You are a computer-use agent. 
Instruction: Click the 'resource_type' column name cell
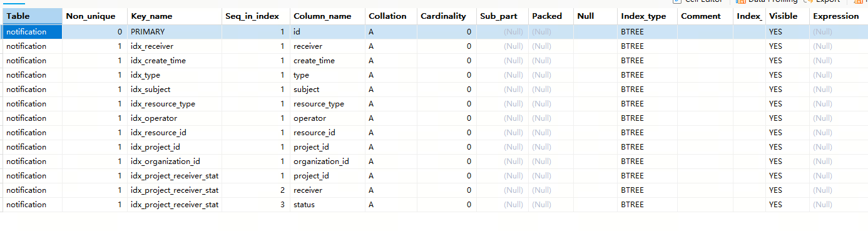pyautogui.click(x=327, y=103)
